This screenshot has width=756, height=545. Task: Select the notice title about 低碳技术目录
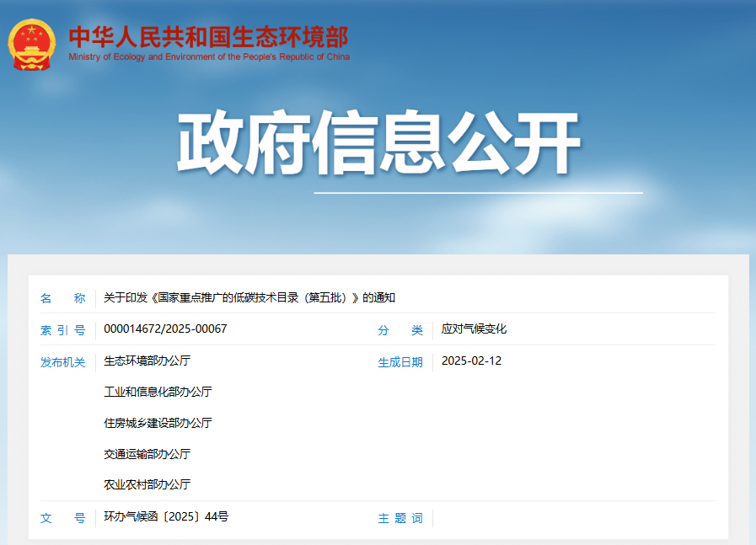pyautogui.click(x=249, y=297)
